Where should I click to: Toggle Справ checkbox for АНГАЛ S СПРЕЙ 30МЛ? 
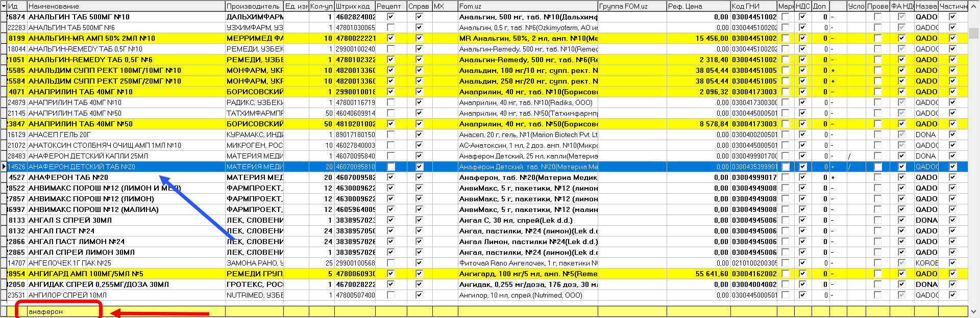420,220
